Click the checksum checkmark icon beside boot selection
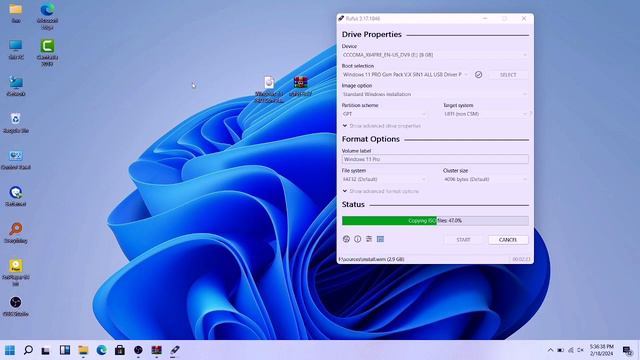This screenshot has height=360, width=640. [x=478, y=75]
